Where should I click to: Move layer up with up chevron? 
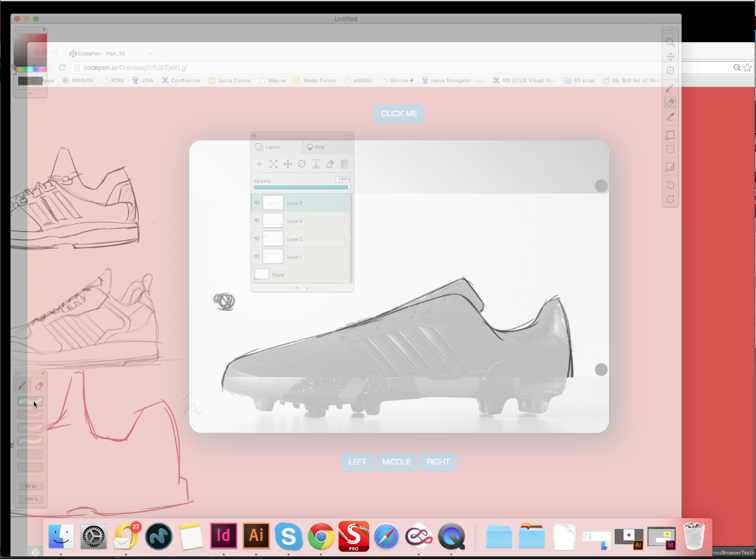coord(297,288)
